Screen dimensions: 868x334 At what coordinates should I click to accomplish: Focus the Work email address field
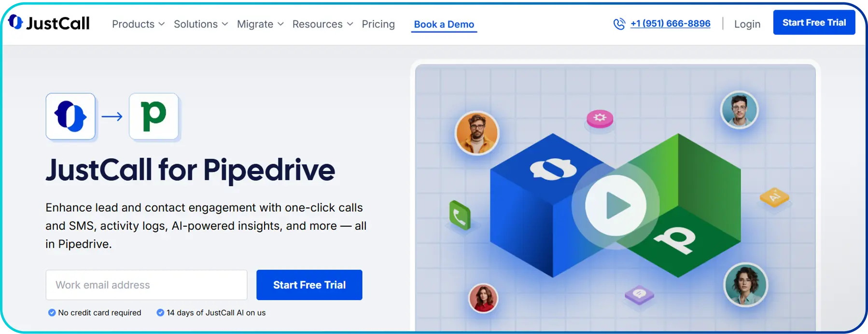coord(146,285)
